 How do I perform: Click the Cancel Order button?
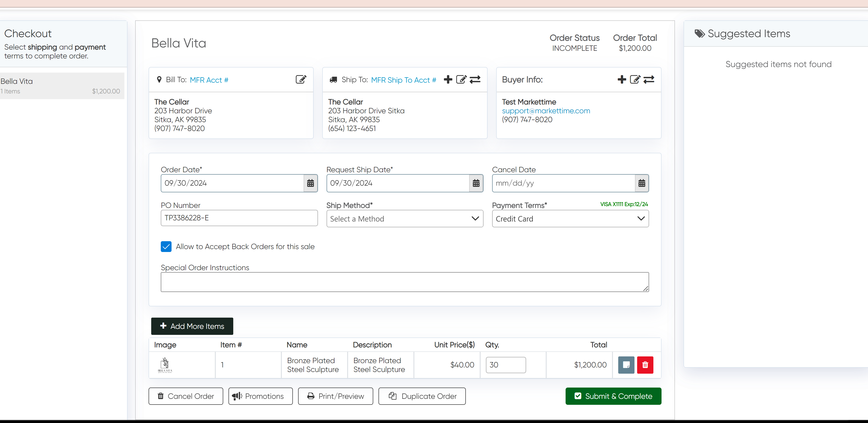coord(186,396)
